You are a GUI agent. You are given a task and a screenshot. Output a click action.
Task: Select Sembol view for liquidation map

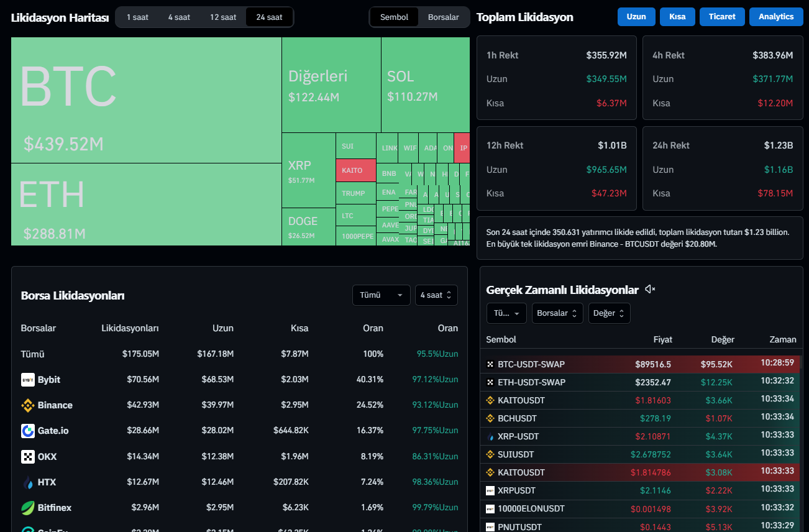click(x=394, y=17)
